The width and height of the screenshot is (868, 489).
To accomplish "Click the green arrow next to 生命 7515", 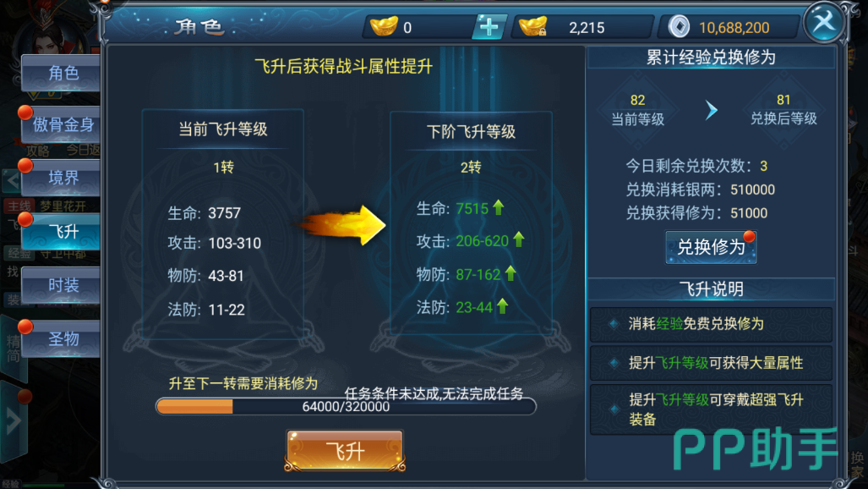I will coord(499,207).
